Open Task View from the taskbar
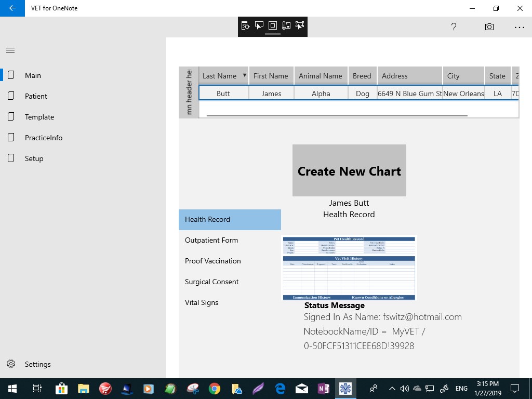Viewport: 532px width, 399px height. 37,389
